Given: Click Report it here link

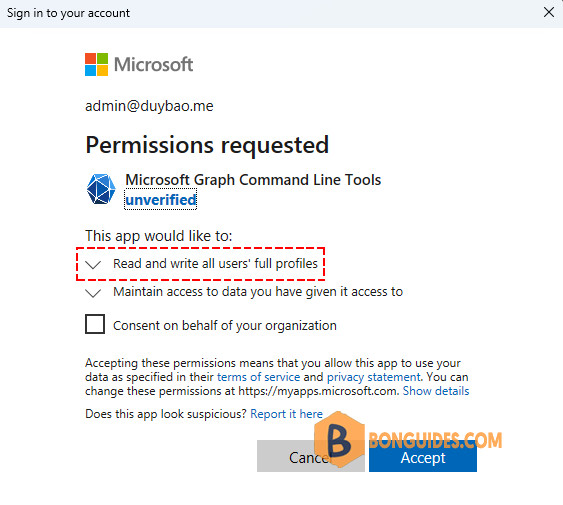Looking at the screenshot, I should tap(286, 414).
